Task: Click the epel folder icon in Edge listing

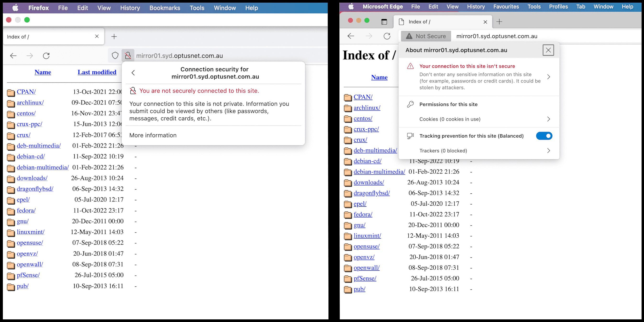Action: tap(348, 204)
